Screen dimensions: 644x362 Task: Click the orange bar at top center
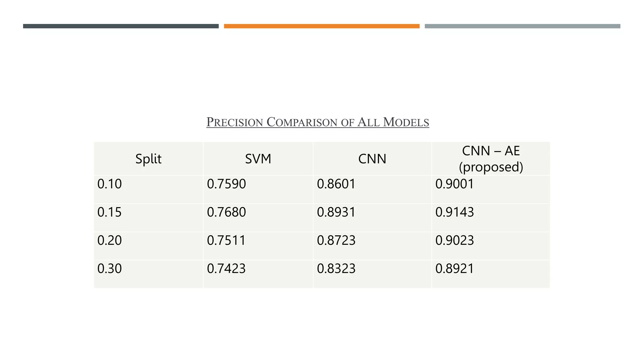tap(322, 26)
